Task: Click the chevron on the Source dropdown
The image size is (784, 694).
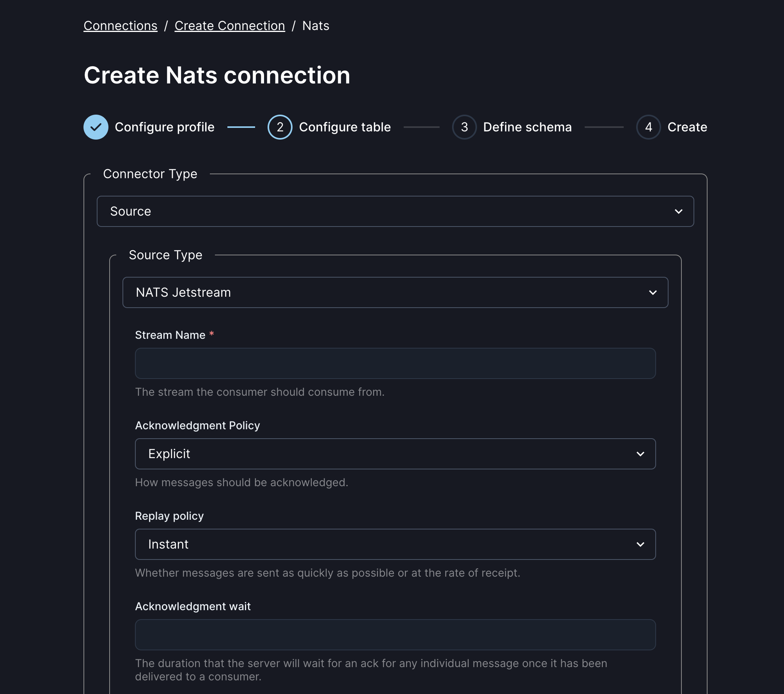Action: (x=679, y=211)
